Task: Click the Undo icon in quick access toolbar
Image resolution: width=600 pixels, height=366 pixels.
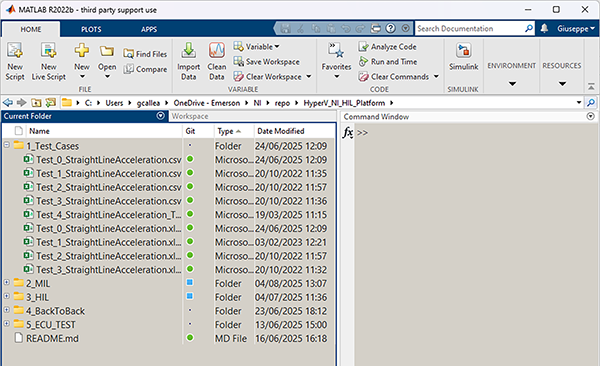Action: (346, 28)
